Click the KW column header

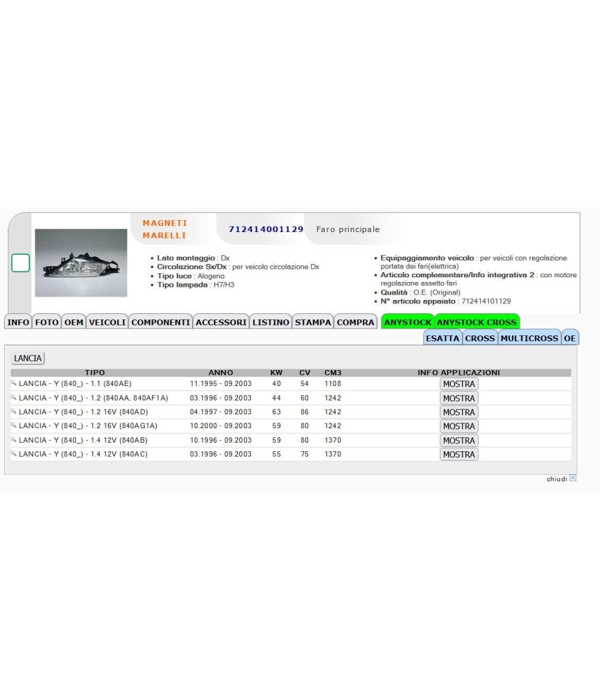click(x=277, y=372)
